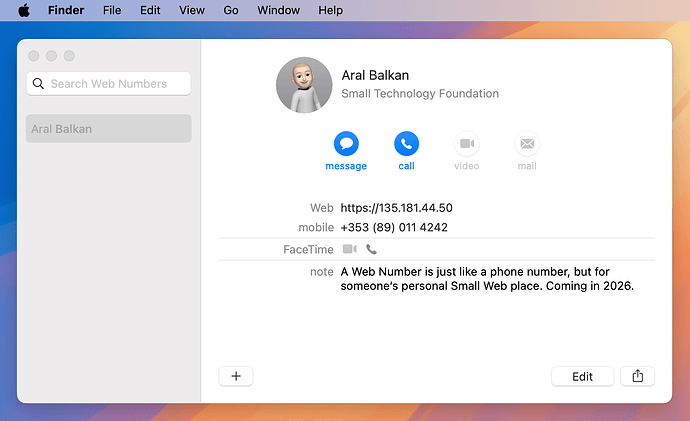Click the note text about Web Numbers
Viewport: 690px width, 421px height.
(x=487, y=279)
